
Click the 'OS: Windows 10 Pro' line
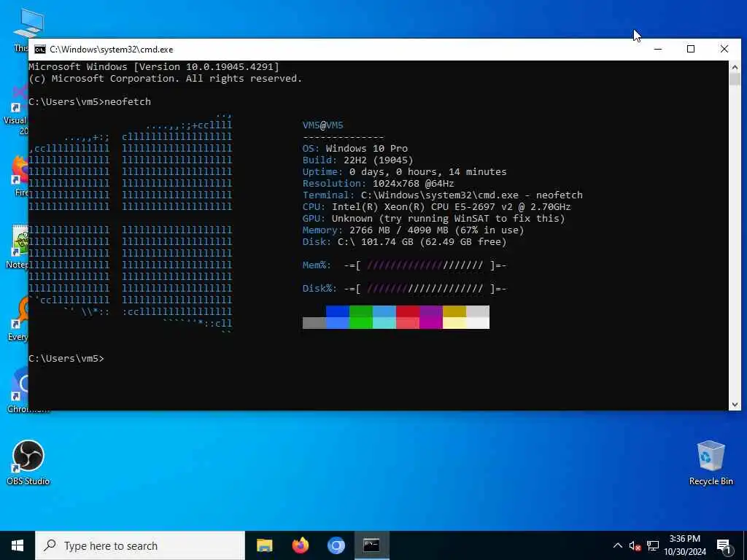tap(355, 149)
